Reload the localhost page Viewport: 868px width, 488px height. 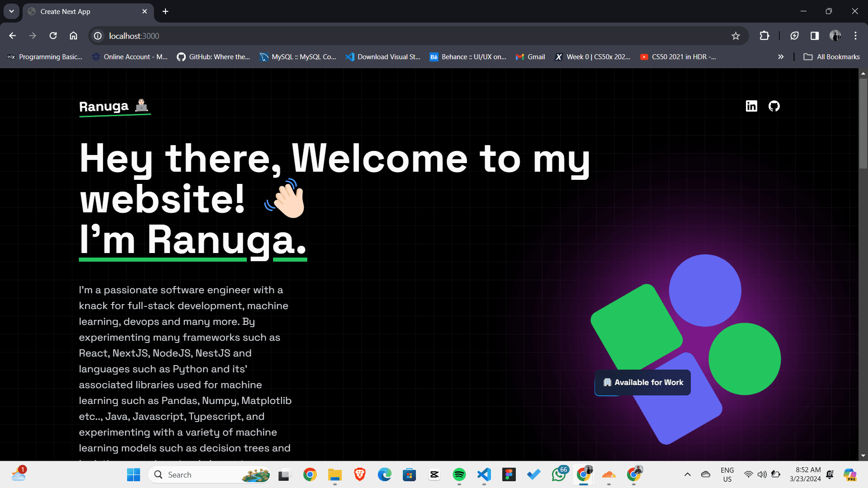coord(53,36)
